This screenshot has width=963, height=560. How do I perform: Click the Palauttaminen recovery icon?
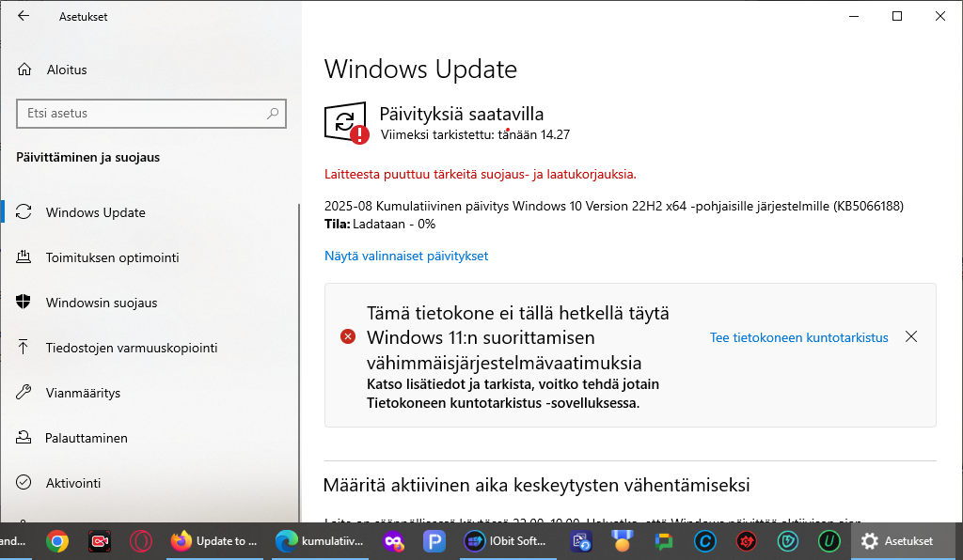24,437
